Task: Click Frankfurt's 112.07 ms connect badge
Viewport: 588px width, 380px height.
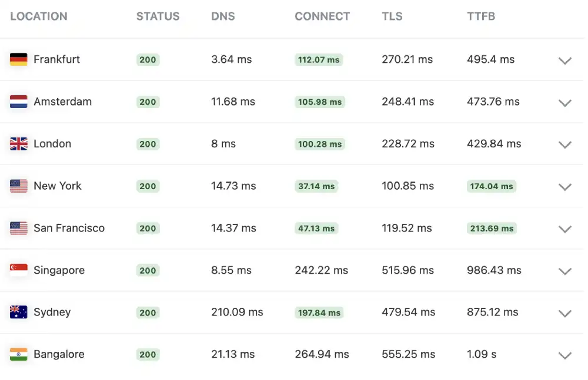Action: coord(319,59)
